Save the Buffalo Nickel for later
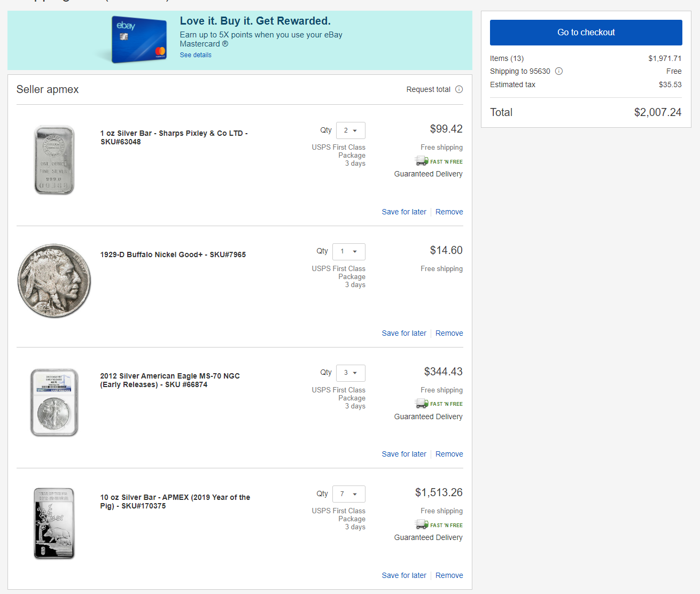 404,333
